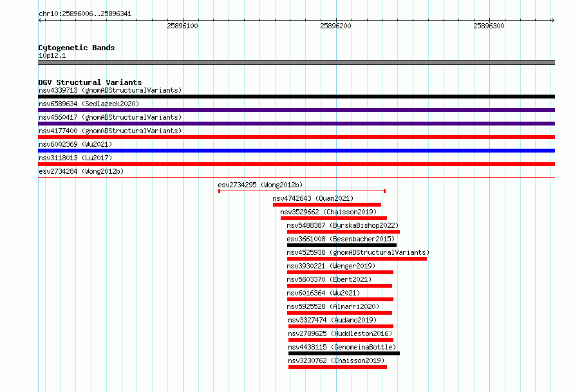The height and width of the screenshot is (392, 573).
Task: Click the 10p12.1 band label
Action: click(x=52, y=55)
